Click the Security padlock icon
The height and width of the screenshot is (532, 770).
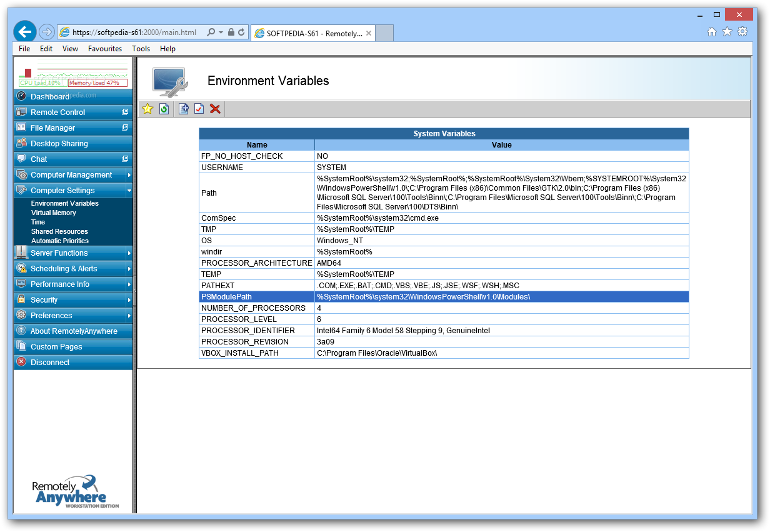click(x=21, y=299)
